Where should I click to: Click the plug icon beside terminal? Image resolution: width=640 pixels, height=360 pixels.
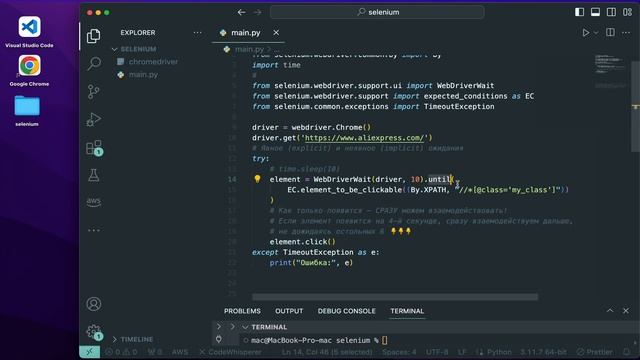click(x=219, y=339)
